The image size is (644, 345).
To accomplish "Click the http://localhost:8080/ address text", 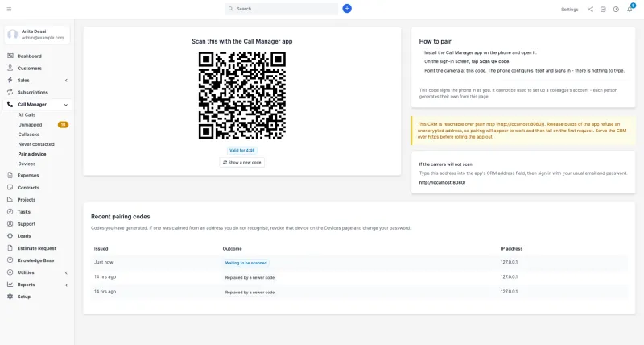I will click(442, 182).
